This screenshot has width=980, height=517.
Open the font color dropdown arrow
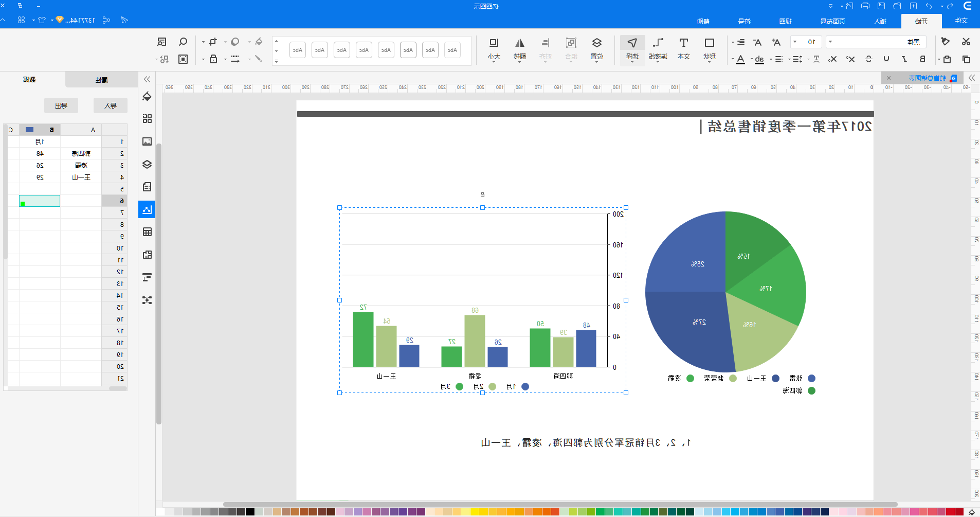733,60
